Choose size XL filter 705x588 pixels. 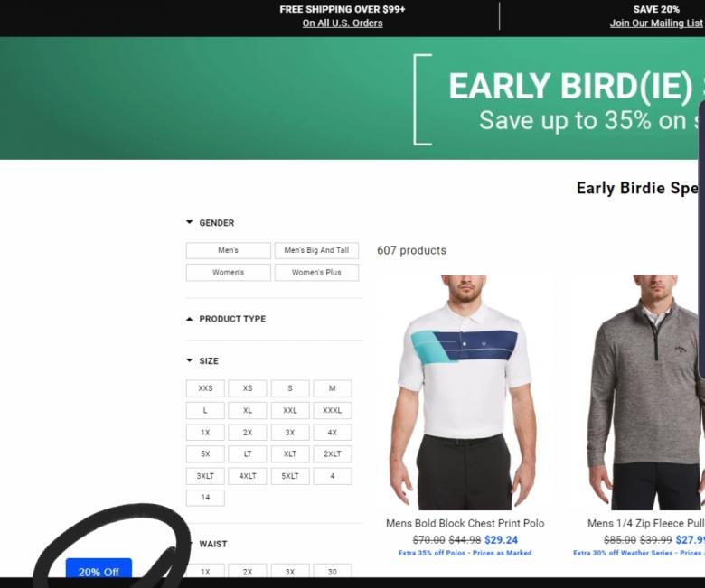248,411
